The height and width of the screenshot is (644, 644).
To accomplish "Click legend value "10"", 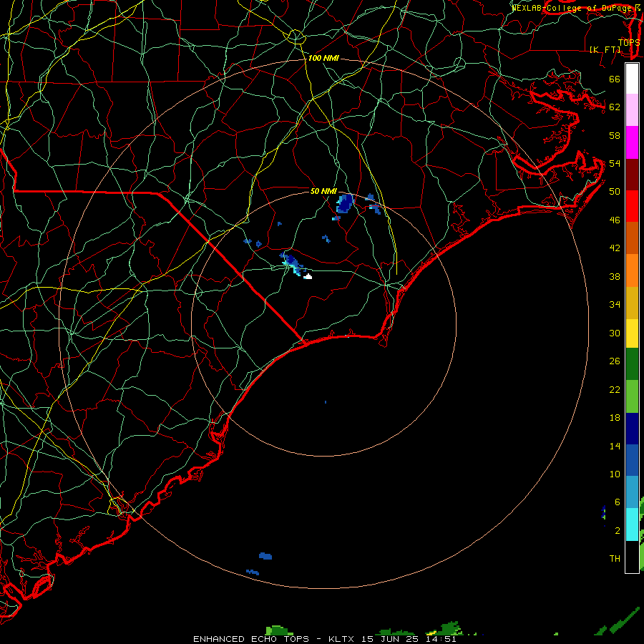I will click(x=615, y=474).
